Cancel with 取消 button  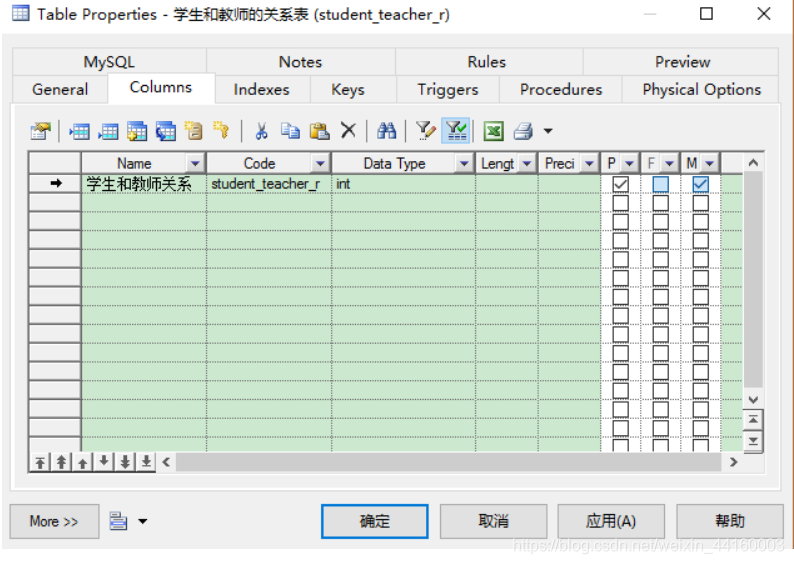tap(493, 521)
